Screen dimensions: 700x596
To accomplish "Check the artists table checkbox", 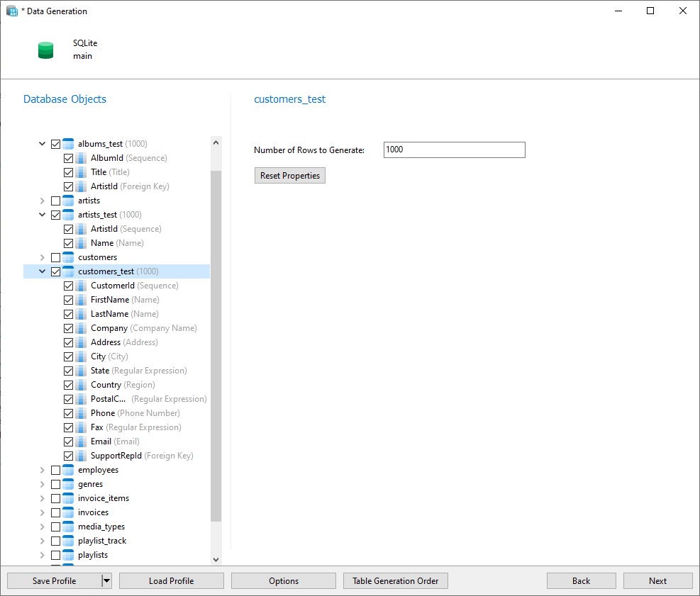I will point(55,201).
